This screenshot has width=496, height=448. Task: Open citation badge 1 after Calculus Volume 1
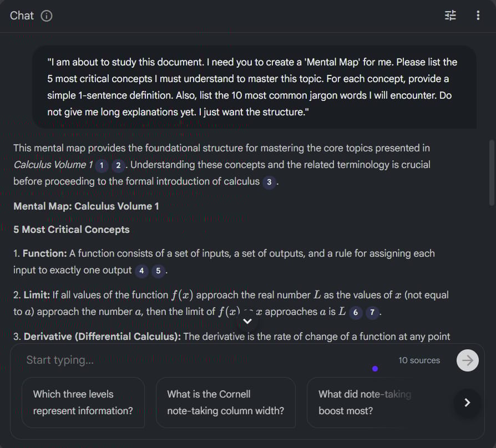coord(101,165)
